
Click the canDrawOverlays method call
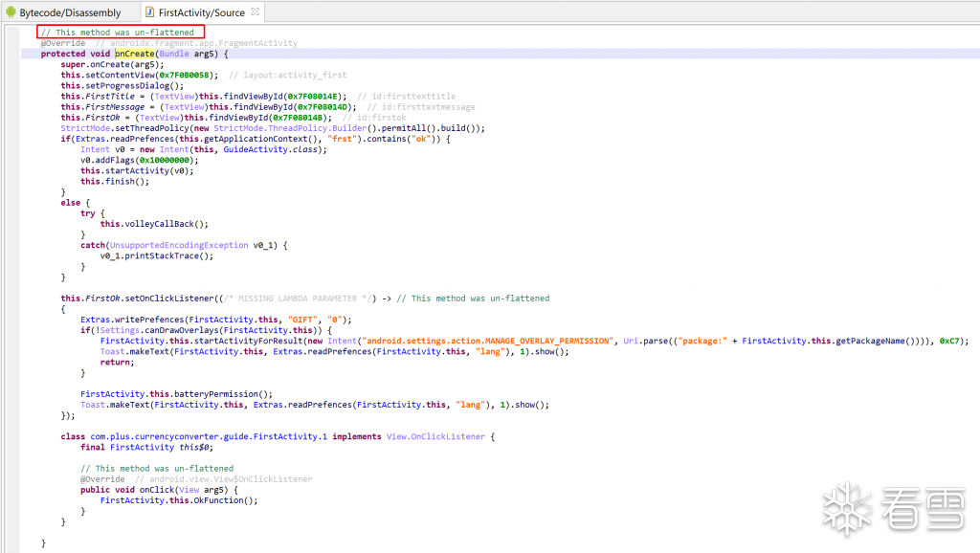coord(181,330)
